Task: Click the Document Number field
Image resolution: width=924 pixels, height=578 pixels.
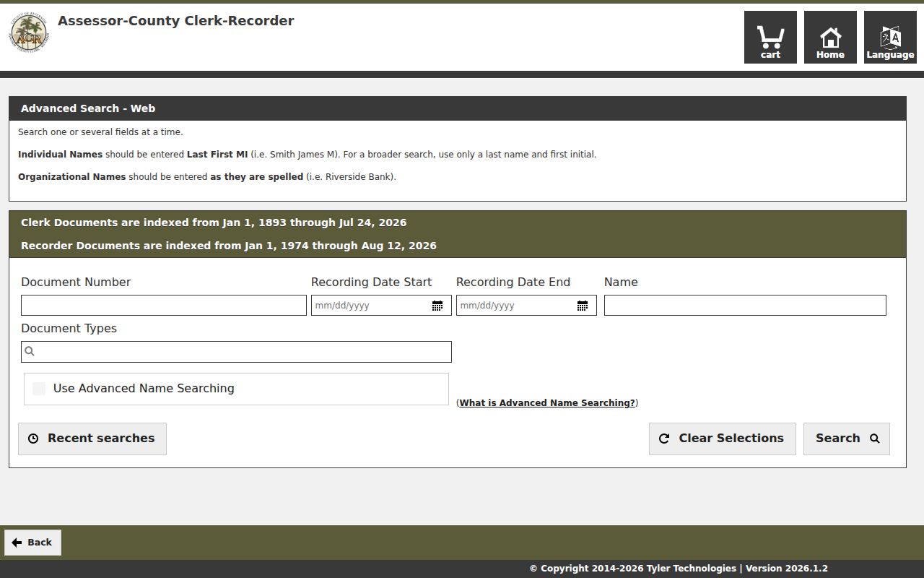Action: pos(164,305)
